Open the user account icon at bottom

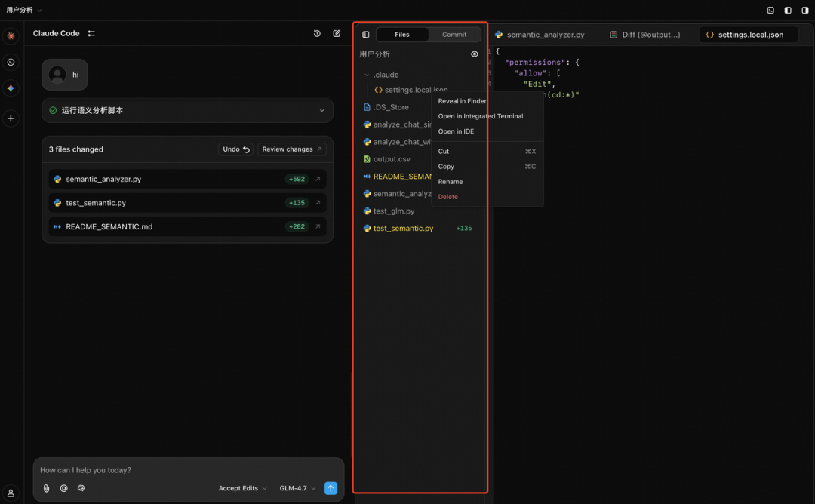click(11, 493)
